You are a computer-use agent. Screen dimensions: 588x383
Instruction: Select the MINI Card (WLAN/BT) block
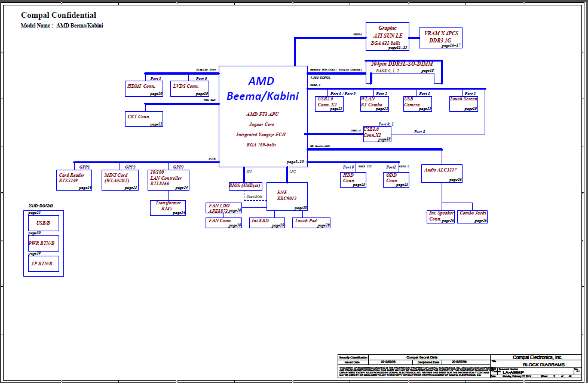click(120, 180)
